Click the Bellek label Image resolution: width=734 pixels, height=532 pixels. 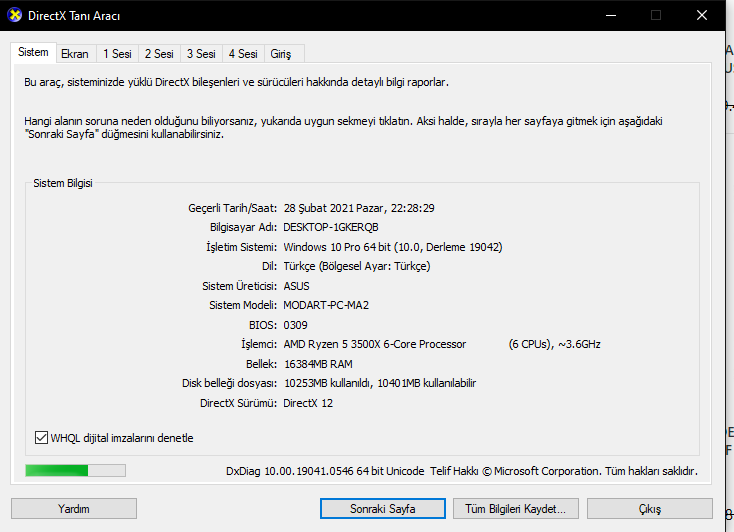[262, 364]
